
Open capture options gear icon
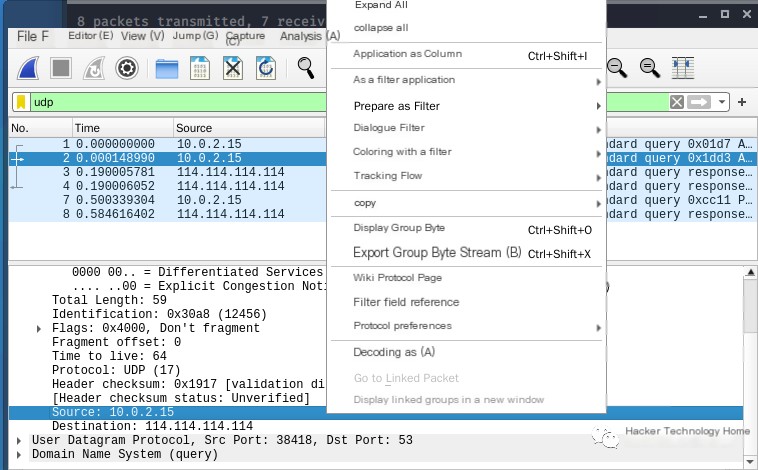[x=127, y=68]
